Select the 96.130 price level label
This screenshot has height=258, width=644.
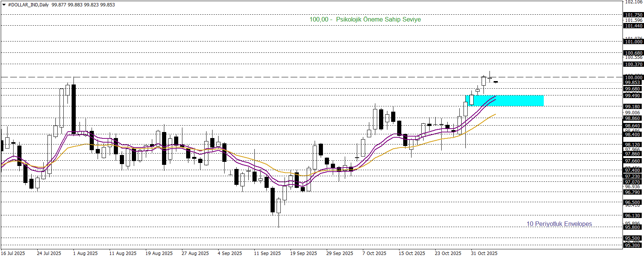pos(633,216)
